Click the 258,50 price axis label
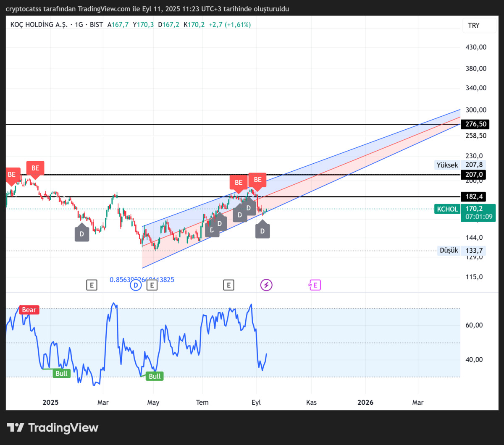 pyautogui.click(x=476, y=136)
